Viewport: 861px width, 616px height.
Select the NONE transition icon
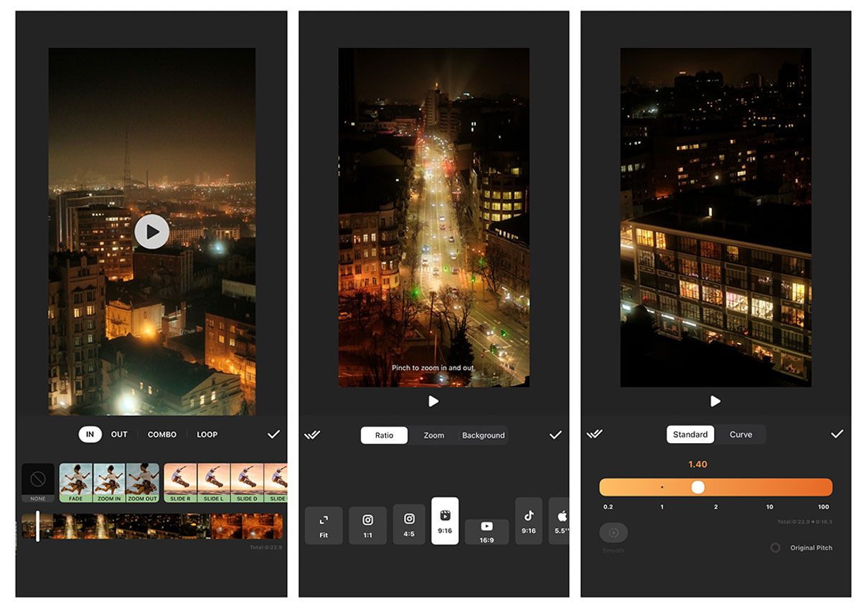pos(38,482)
